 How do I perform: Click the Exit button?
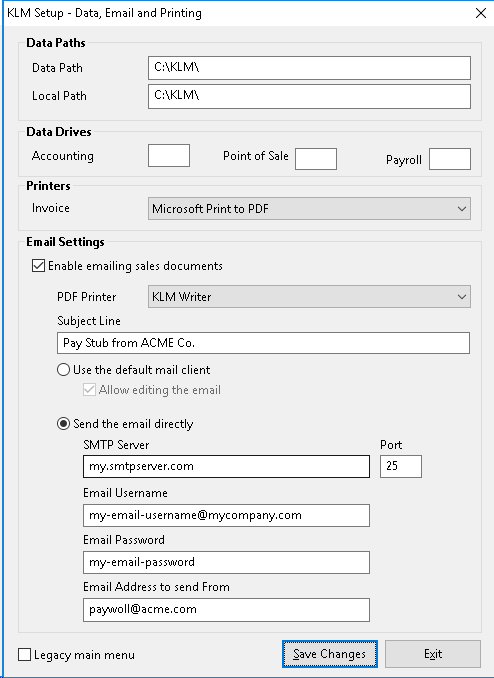tap(433, 654)
